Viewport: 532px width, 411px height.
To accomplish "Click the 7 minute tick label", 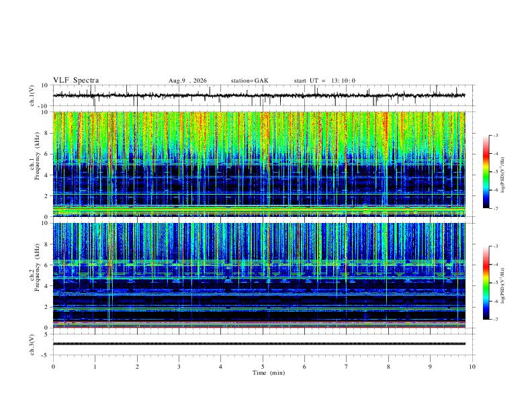I will tap(347, 367).
